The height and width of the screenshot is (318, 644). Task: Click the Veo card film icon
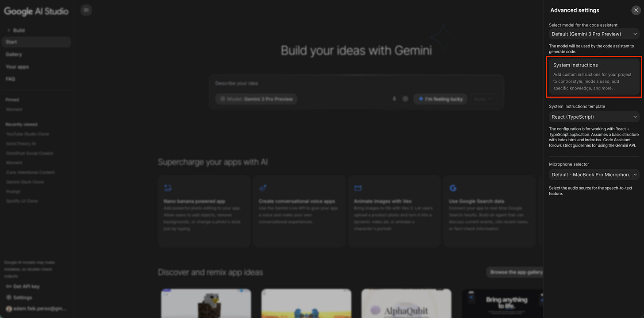(358, 188)
